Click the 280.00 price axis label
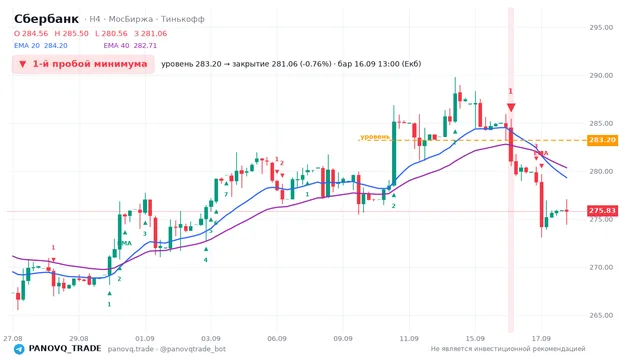This screenshot has width=640, height=360. 601,171
